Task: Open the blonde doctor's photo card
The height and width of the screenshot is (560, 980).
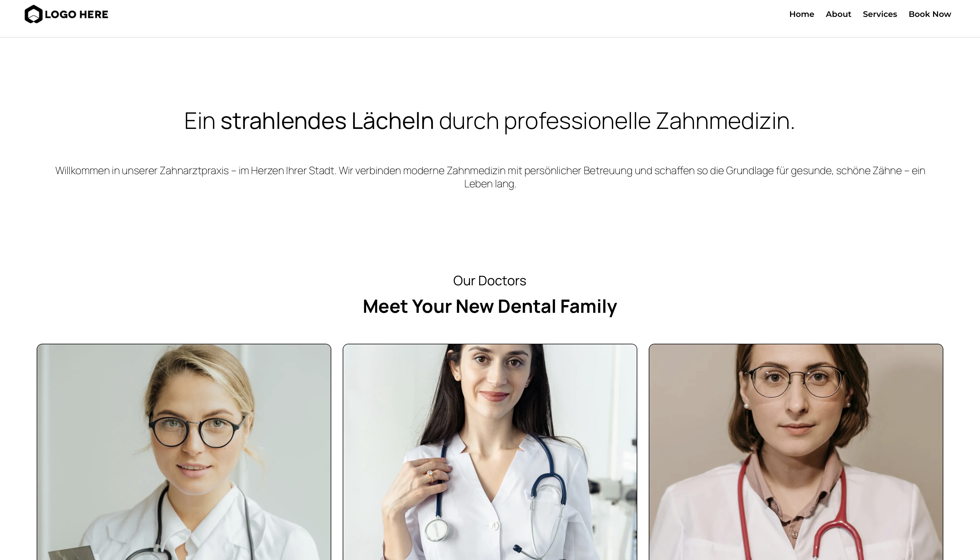Action: point(184,452)
